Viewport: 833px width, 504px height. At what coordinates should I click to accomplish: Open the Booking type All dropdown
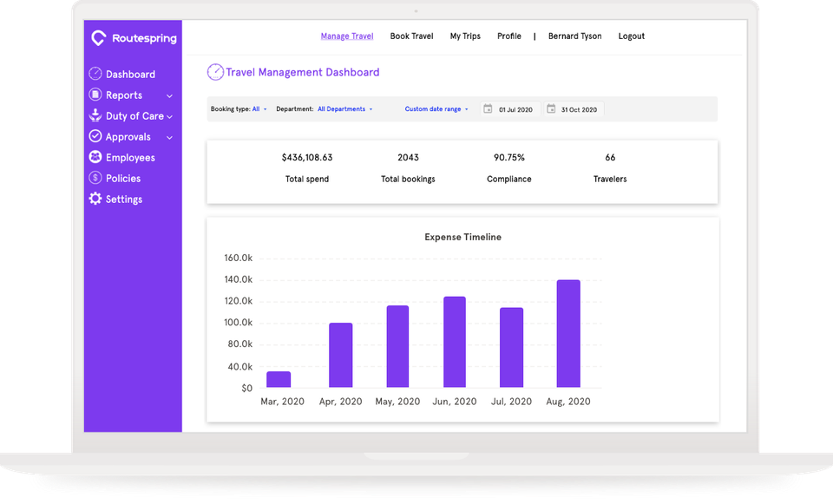pyautogui.click(x=259, y=109)
